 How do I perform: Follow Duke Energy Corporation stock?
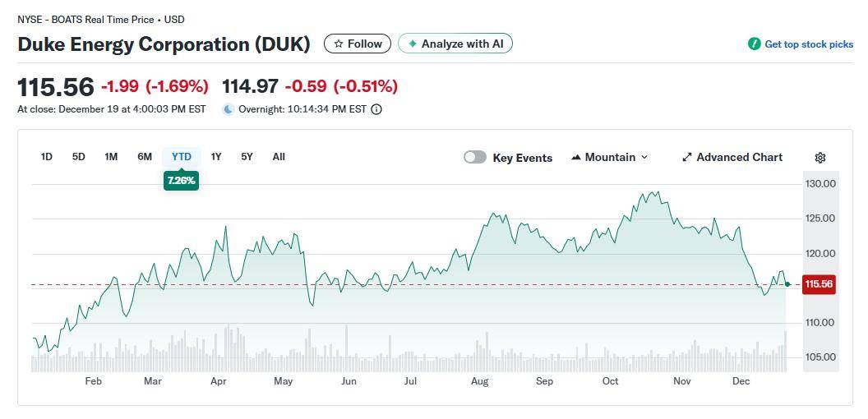(x=357, y=44)
